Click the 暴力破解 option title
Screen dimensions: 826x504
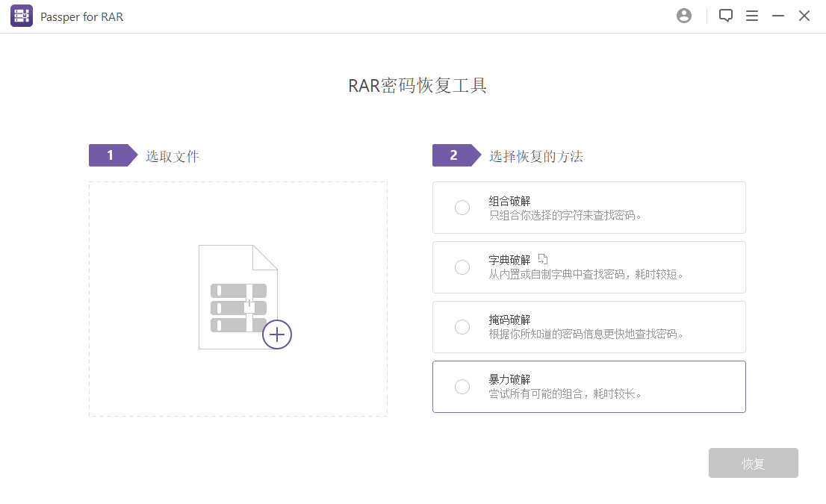(509, 379)
